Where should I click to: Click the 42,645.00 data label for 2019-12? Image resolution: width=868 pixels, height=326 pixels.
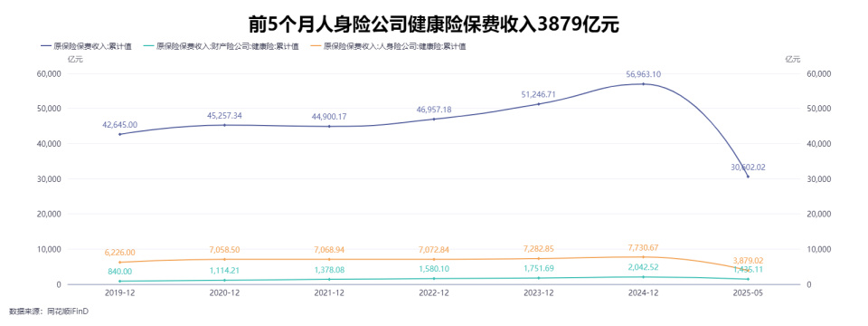[119, 125]
